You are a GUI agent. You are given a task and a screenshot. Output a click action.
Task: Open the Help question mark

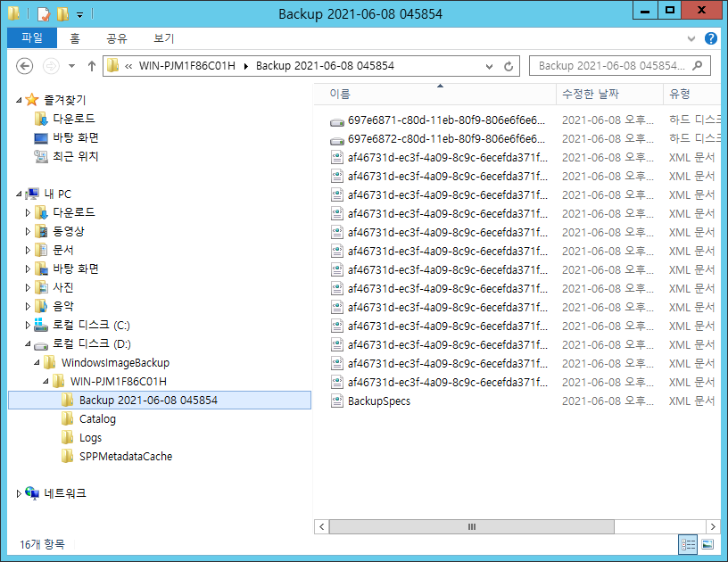point(710,38)
